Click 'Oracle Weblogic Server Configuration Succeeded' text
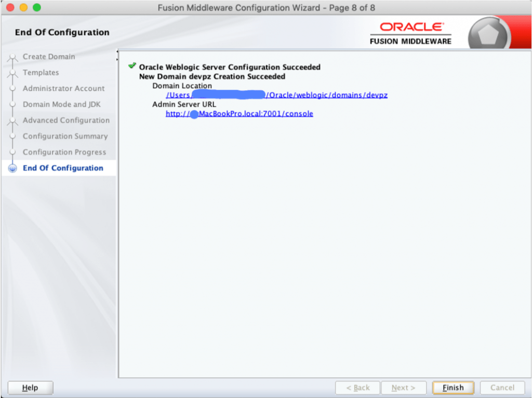532x398 pixels. pyautogui.click(x=230, y=67)
